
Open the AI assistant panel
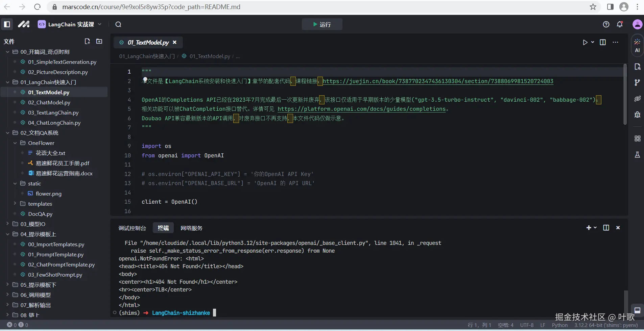637,46
